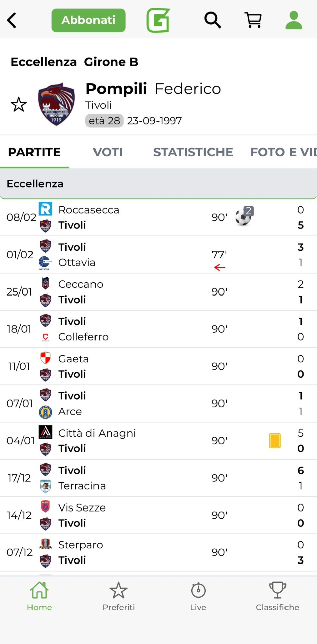Switch to the STATISTICHE tab
This screenshot has height=644, width=317.
tap(193, 152)
